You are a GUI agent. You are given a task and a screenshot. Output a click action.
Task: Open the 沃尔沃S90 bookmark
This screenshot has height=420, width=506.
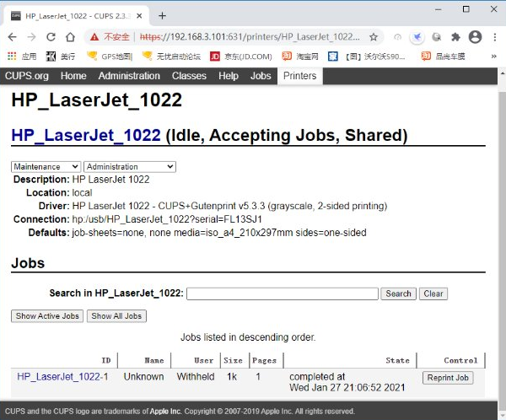[366, 57]
